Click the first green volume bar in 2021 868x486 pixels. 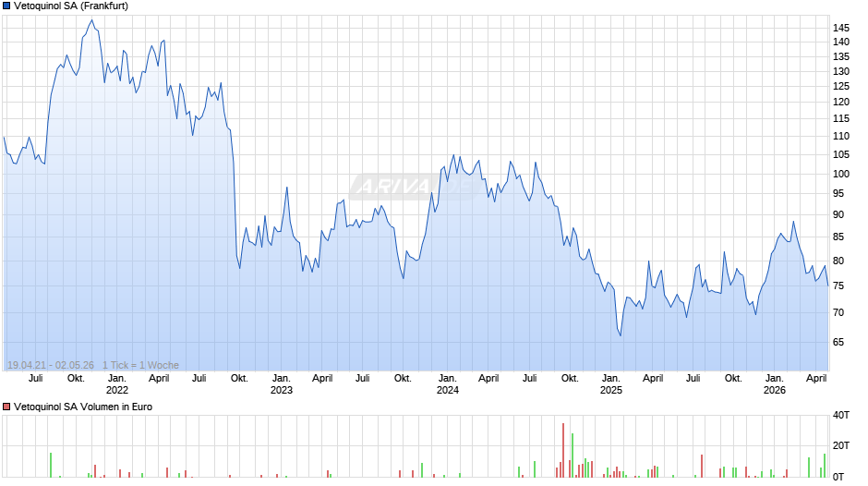coord(51,465)
